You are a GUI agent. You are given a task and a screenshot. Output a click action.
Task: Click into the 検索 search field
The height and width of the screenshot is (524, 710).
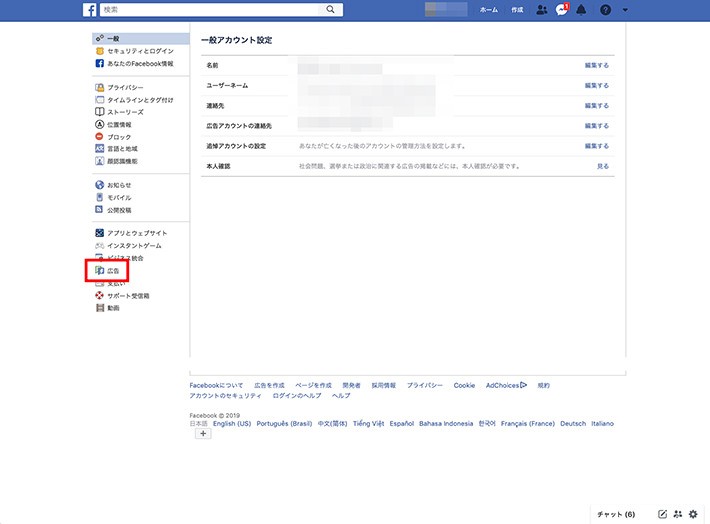[220, 9]
